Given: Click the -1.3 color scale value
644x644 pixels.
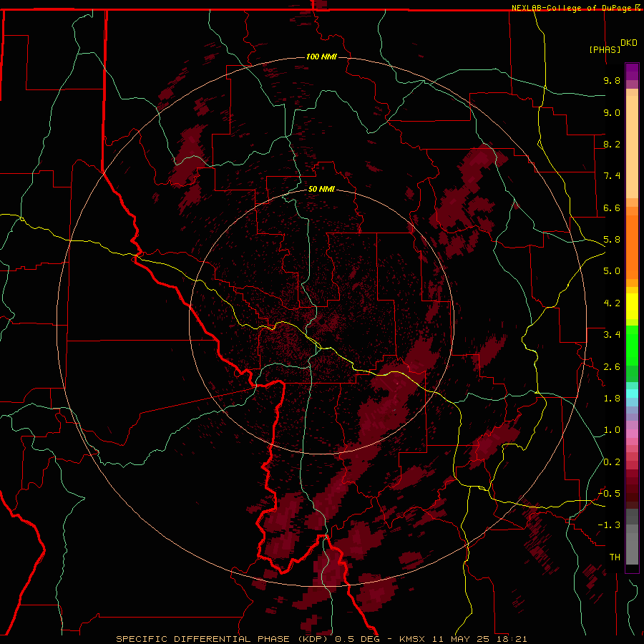Looking at the screenshot, I should coord(609,525).
